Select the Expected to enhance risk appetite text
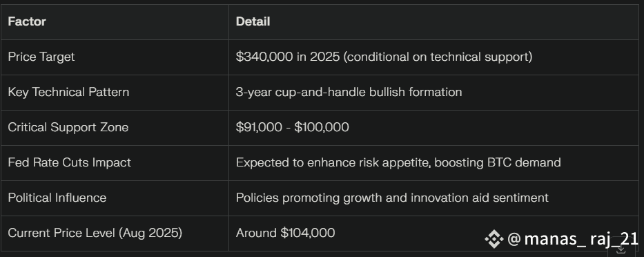Viewport: 644px width, 257px height. pos(333,163)
